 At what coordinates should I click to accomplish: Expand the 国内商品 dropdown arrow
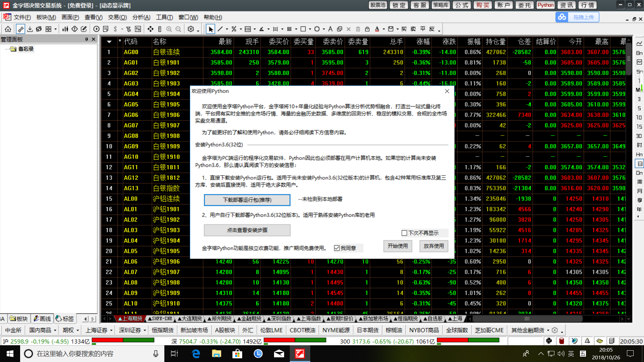55,330
